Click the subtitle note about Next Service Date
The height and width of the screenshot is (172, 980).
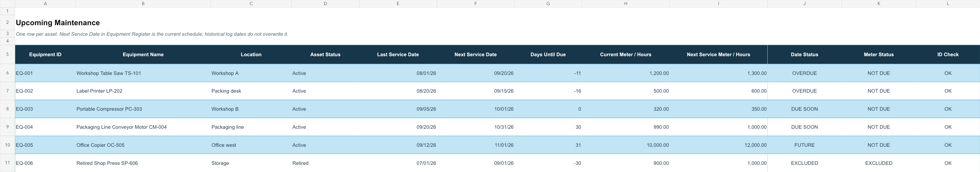(152, 34)
